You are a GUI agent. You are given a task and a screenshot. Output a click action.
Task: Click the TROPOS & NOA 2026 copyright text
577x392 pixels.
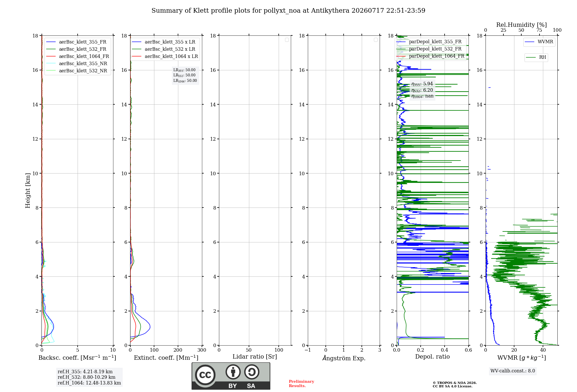455,383
